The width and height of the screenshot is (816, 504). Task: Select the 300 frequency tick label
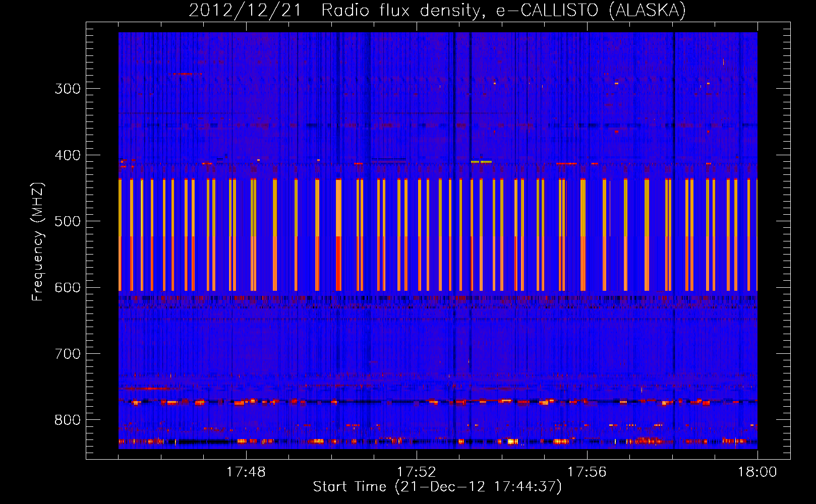coord(68,89)
